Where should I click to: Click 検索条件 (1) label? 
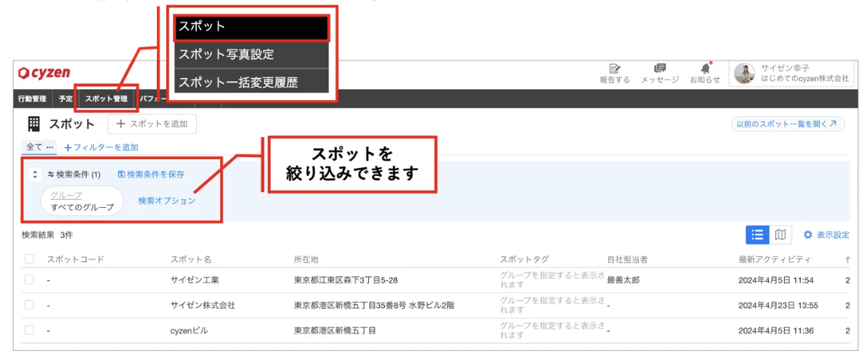pos(74,174)
